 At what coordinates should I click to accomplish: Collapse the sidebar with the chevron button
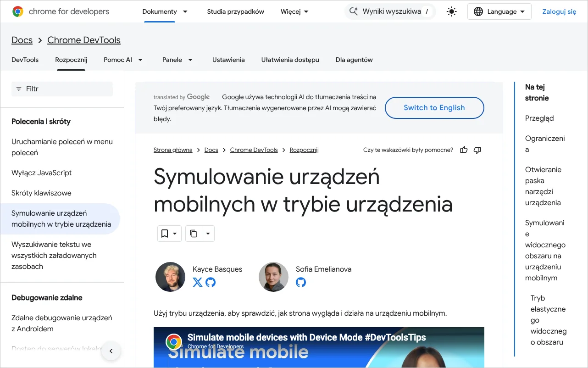click(111, 351)
